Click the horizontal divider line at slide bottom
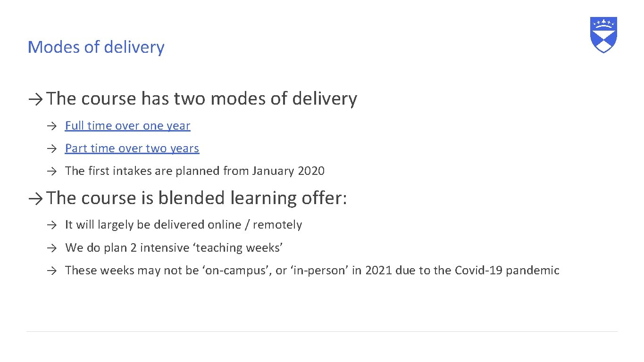The image size is (644, 362). [322, 332]
